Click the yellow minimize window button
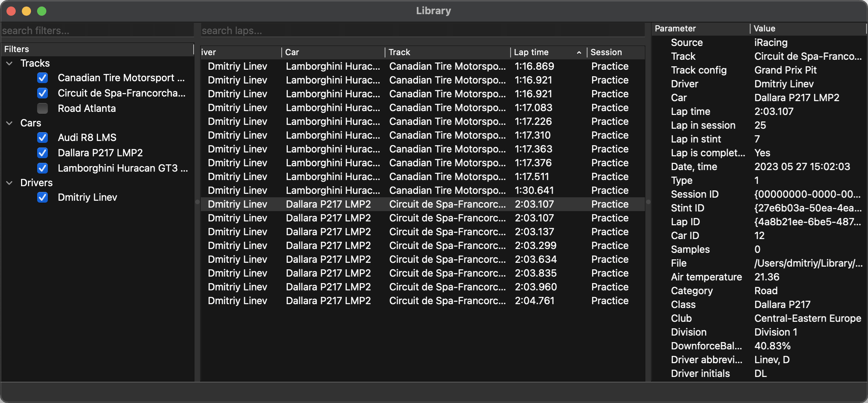 coord(26,11)
